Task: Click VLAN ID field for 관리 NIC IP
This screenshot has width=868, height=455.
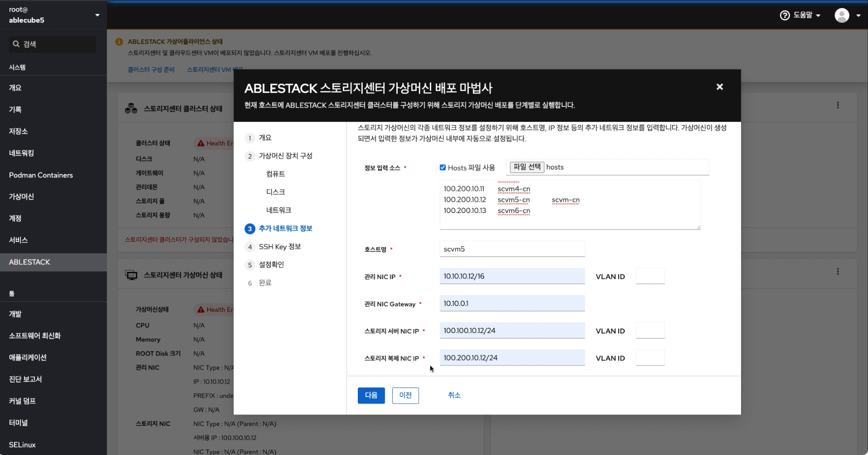Action: 650,276
